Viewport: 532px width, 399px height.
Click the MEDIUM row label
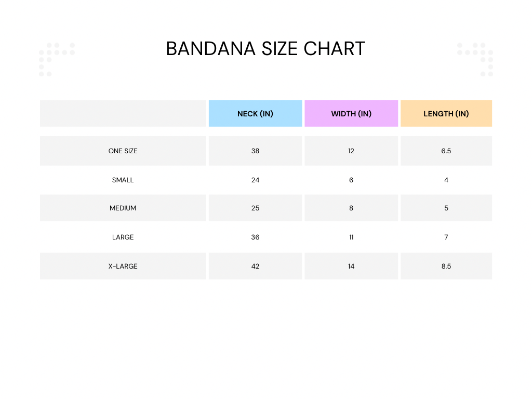click(x=123, y=208)
